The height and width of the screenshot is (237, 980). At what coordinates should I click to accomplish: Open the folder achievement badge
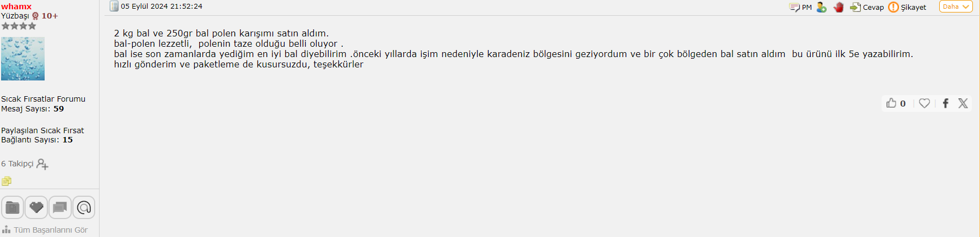[x=13, y=207]
